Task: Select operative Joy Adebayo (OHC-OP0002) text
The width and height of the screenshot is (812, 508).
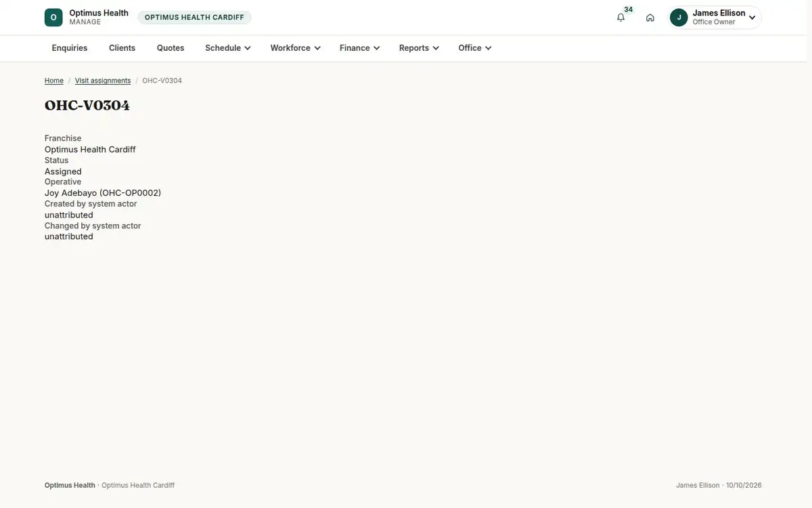Action: coord(103,193)
